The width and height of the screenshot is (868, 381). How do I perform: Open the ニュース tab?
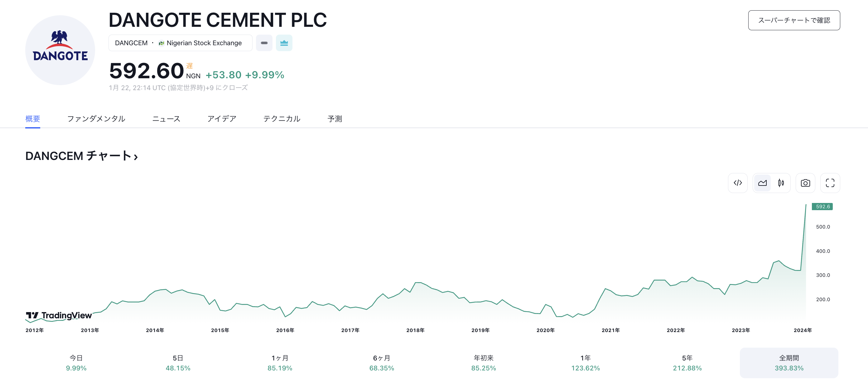[166, 118]
